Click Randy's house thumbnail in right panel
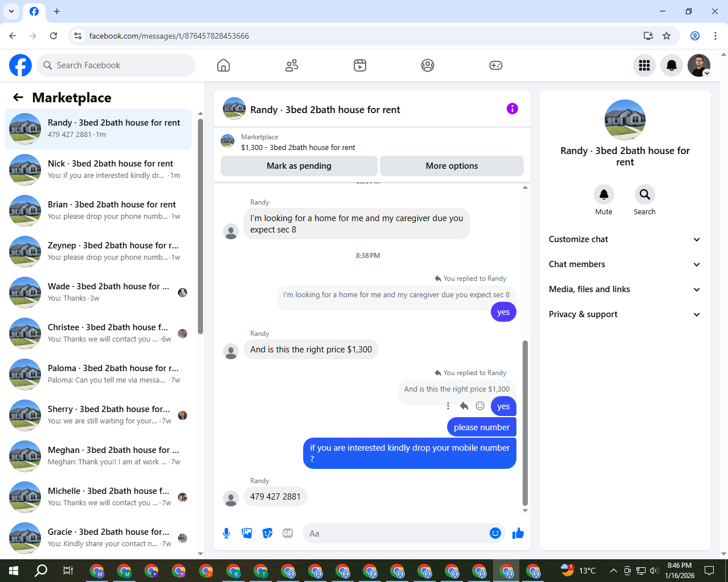 [x=625, y=120]
